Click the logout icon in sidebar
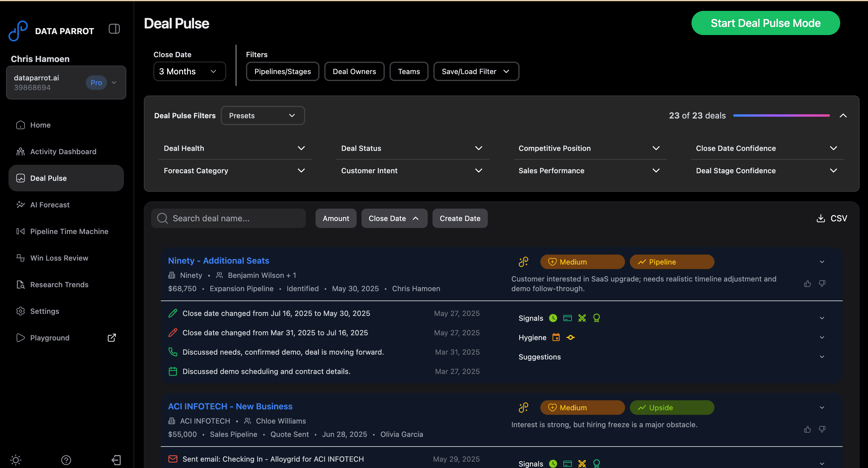 click(x=116, y=460)
